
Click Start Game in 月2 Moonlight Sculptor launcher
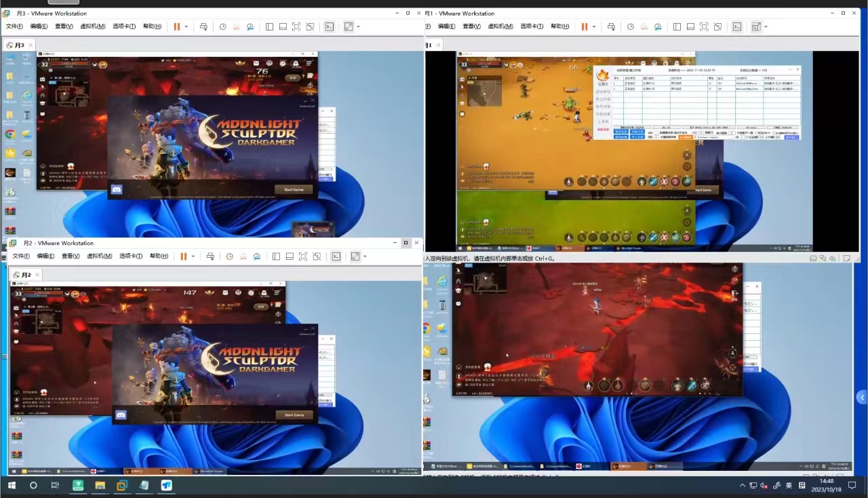(x=294, y=415)
